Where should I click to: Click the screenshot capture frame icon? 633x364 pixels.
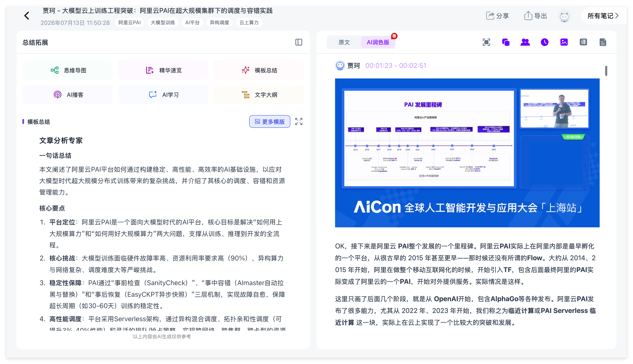coord(486,42)
